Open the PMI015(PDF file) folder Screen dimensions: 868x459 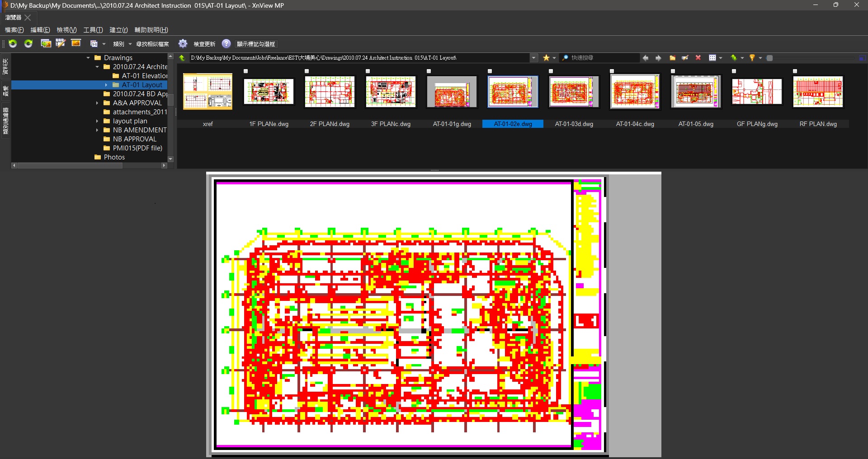137,148
